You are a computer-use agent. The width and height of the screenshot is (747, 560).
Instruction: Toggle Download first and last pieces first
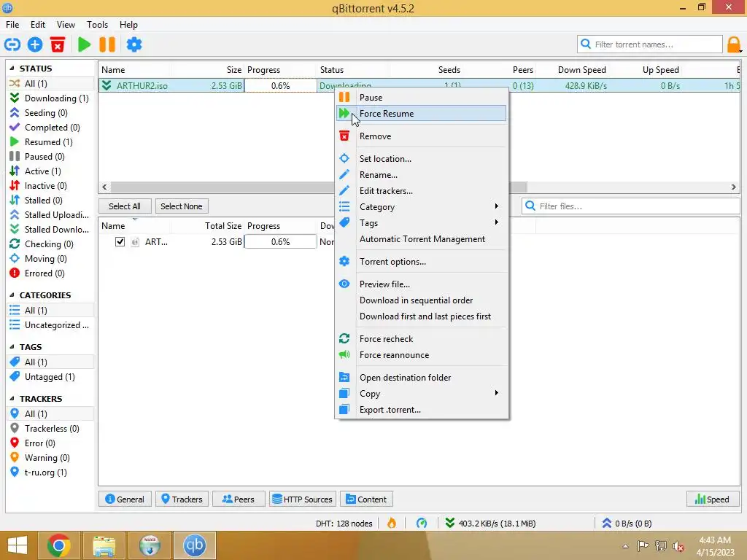pos(425,316)
